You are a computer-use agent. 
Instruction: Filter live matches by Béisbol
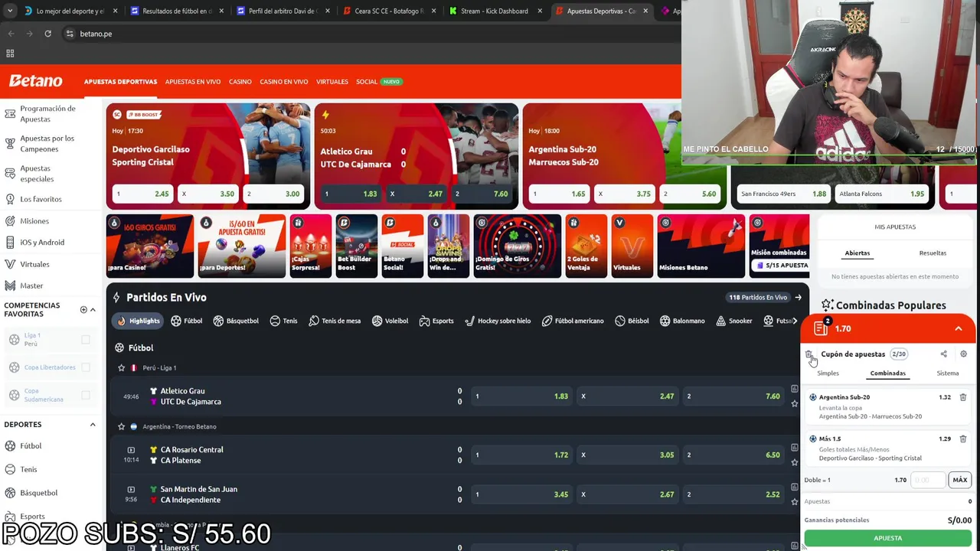tap(632, 321)
